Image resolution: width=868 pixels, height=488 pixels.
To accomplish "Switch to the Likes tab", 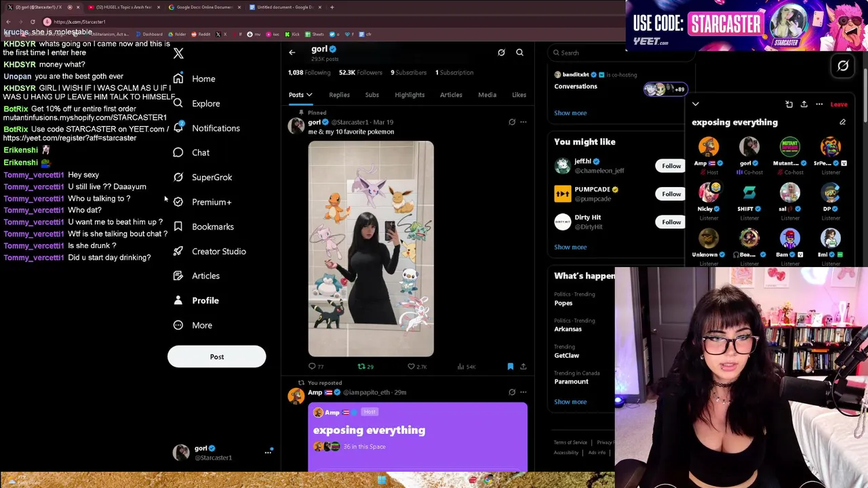I will 519,95.
